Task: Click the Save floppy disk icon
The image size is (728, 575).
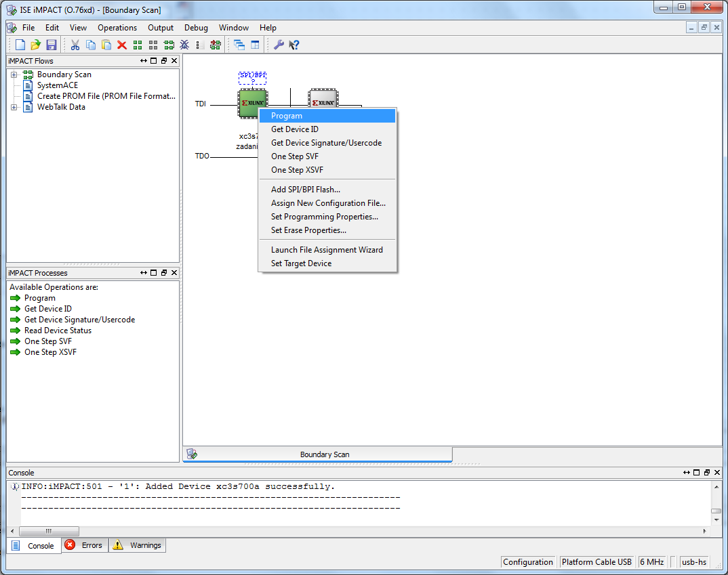Action: point(51,45)
